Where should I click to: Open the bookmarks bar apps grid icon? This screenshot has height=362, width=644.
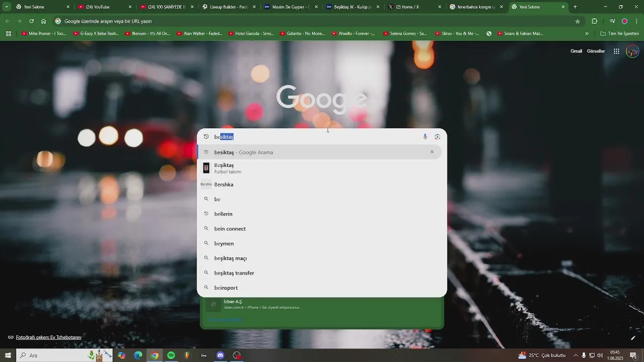(x=9, y=34)
